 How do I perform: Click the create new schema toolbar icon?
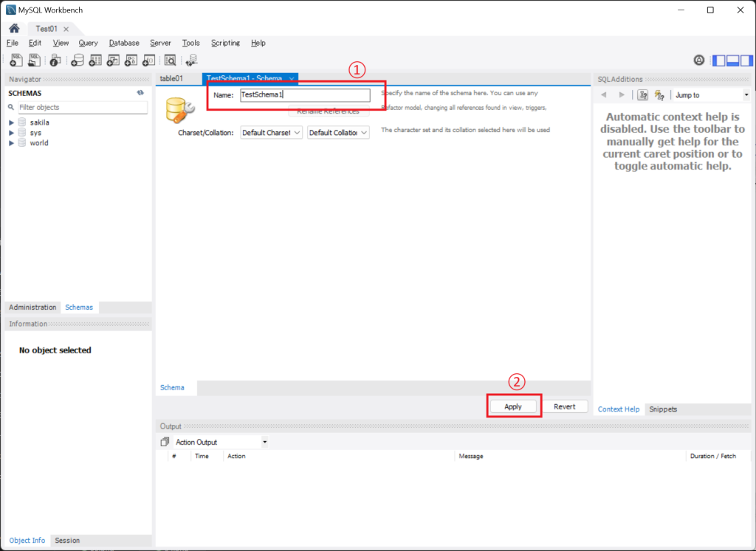tap(77, 60)
